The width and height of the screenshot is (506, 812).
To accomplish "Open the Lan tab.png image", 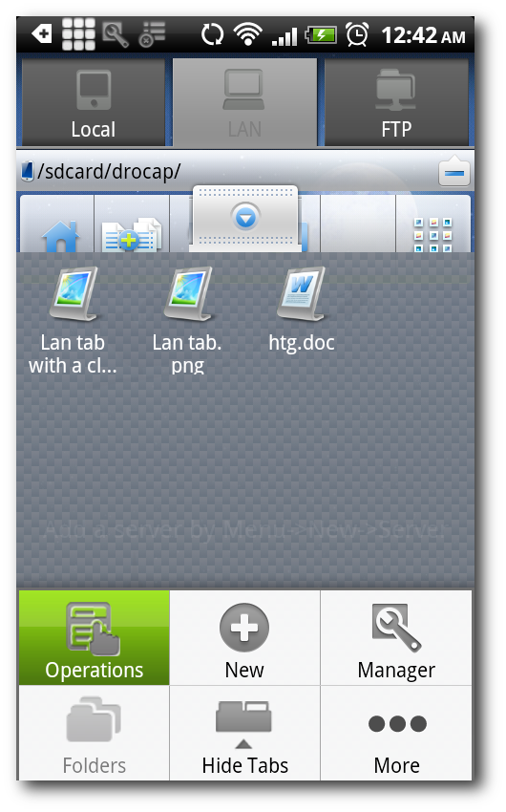I will click(x=187, y=319).
